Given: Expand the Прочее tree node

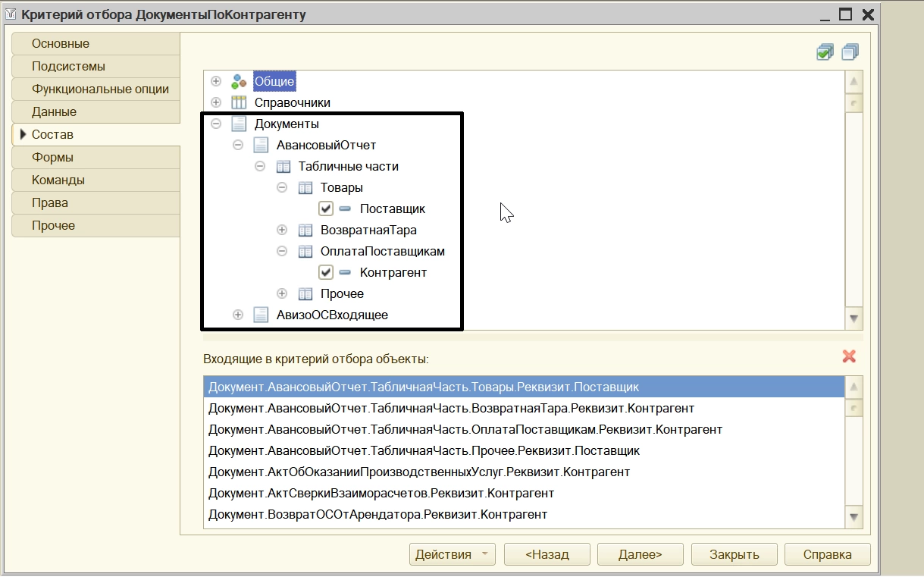Looking at the screenshot, I should point(282,293).
